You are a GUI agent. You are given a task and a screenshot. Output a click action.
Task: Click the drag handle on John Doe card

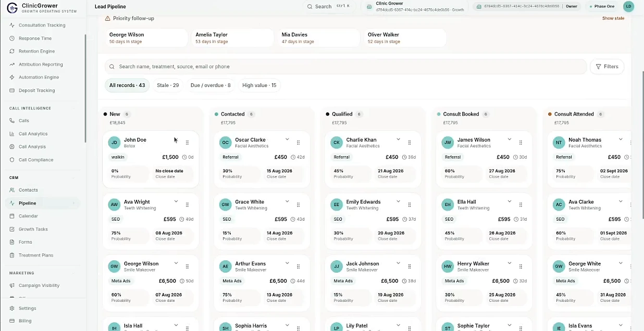click(187, 143)
